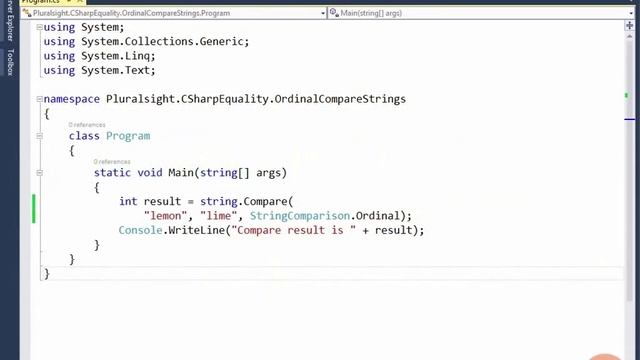This screenshot has width=640, height=360.
Task: Click the StringComparison type name
Action: (x=300, y=216)
